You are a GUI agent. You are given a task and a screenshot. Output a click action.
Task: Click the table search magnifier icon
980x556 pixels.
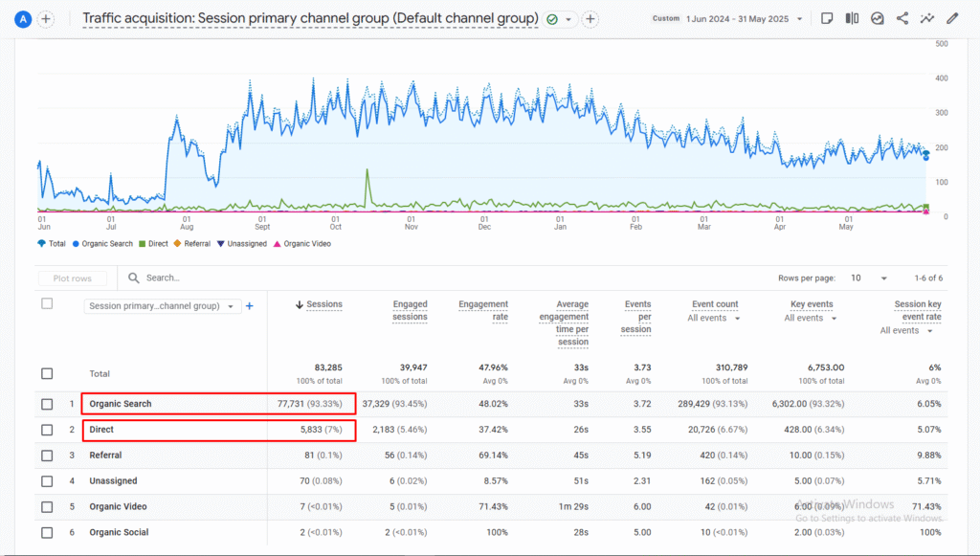[x=134, y=278]
